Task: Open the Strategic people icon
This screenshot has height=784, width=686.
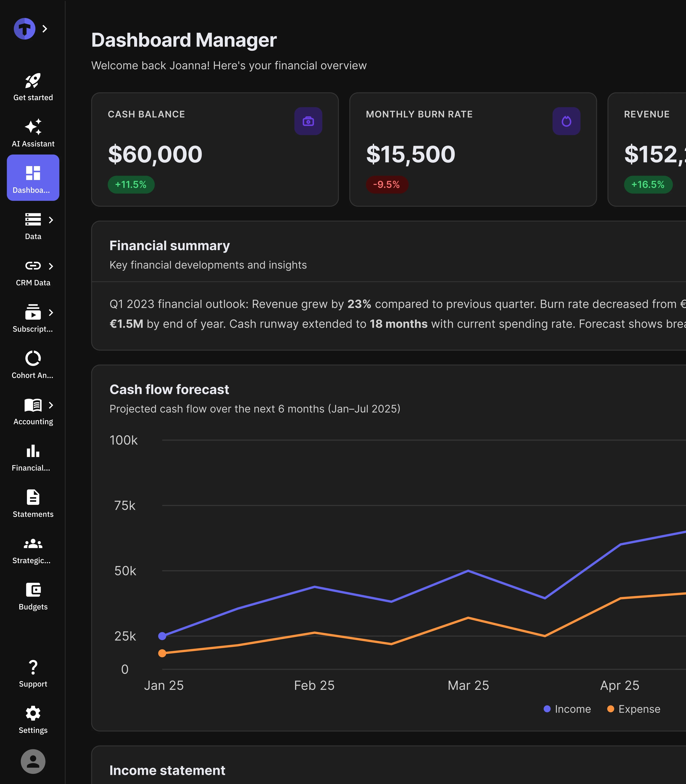Action: pos(33,544)
